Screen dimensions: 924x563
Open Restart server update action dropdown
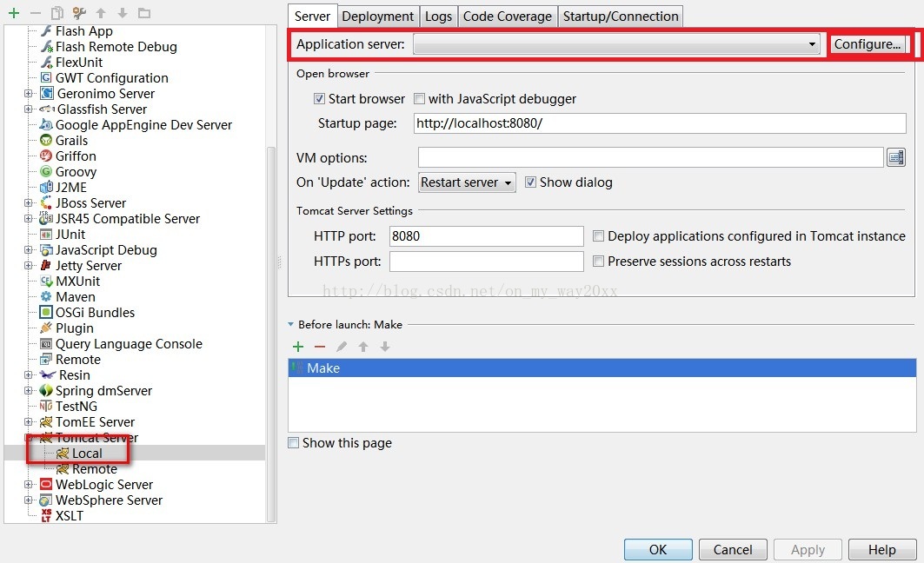pos(467,182)
